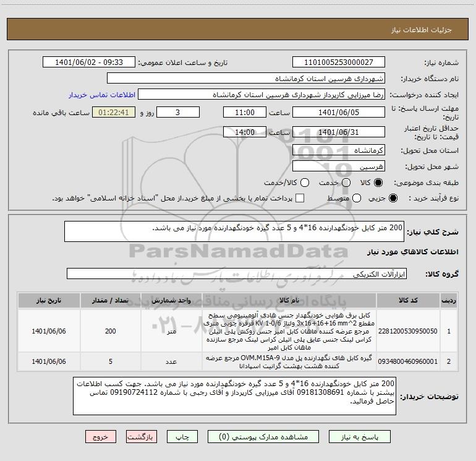This screenshot has width=476, height=461.
Task: Toggle the اسناد خزانه اسلامی payment checkbox
Action: [300, 198]
